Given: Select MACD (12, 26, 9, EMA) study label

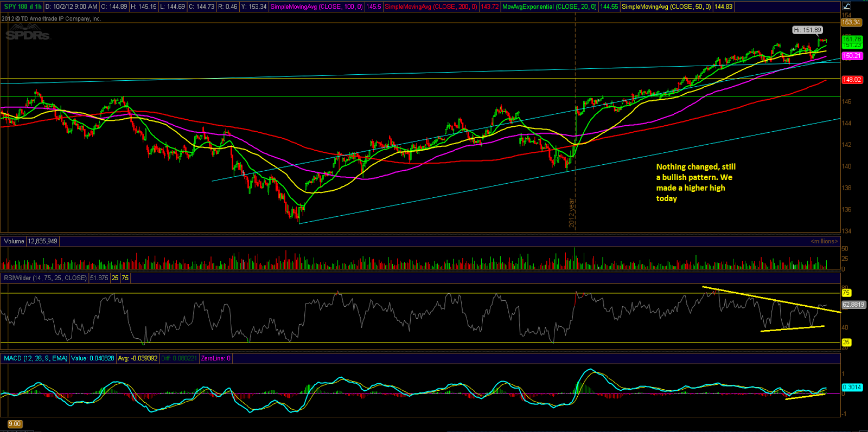Looking at the screenshot, I should pos(36,358).
